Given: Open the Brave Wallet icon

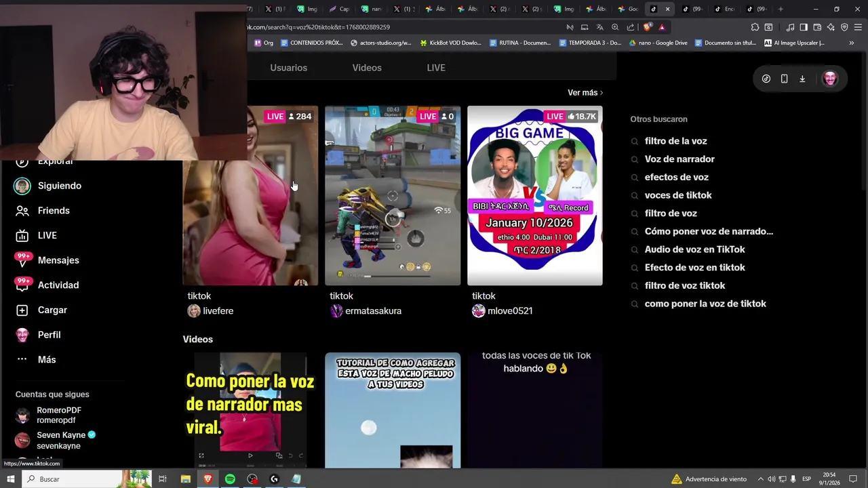Looking at the screenshot, I should [817, 27].
